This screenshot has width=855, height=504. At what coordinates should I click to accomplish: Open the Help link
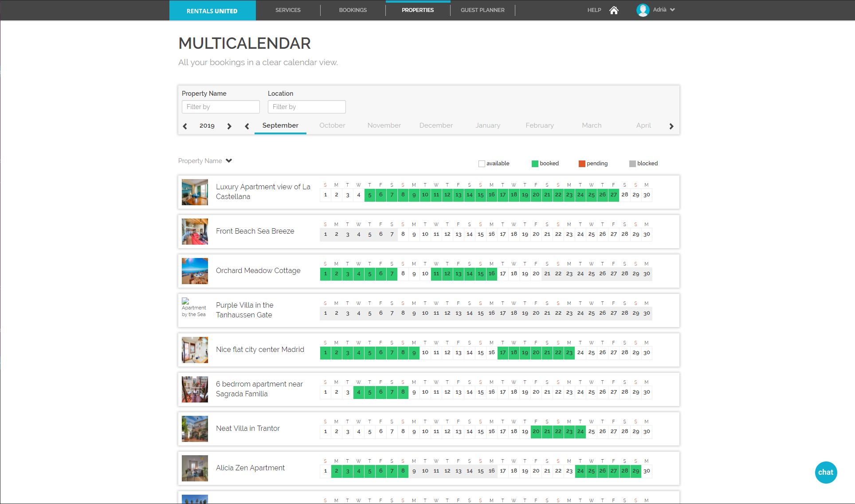[x=594, y=10]
